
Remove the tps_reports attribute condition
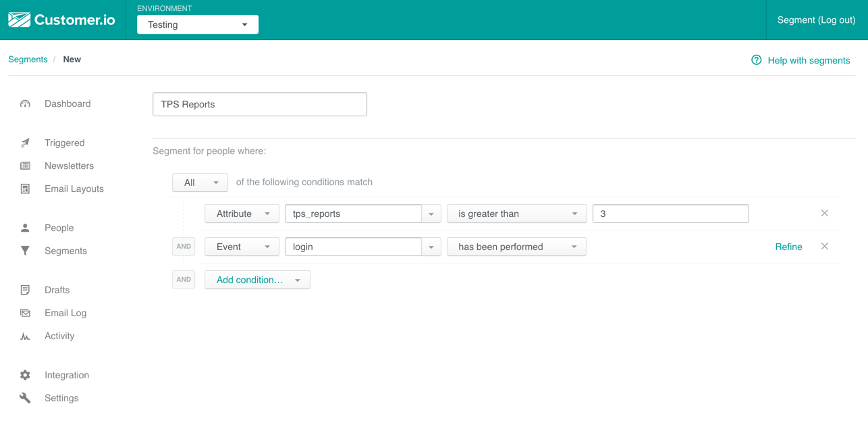825,214
